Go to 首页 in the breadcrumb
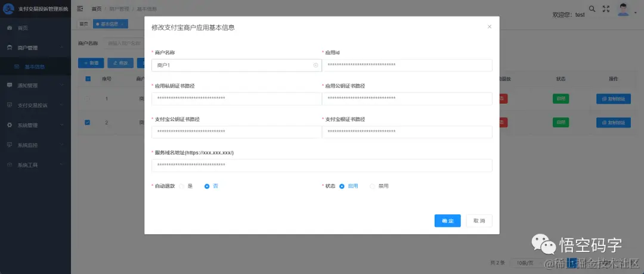Viewport: 644px width, 274px height. pos(97,8)
